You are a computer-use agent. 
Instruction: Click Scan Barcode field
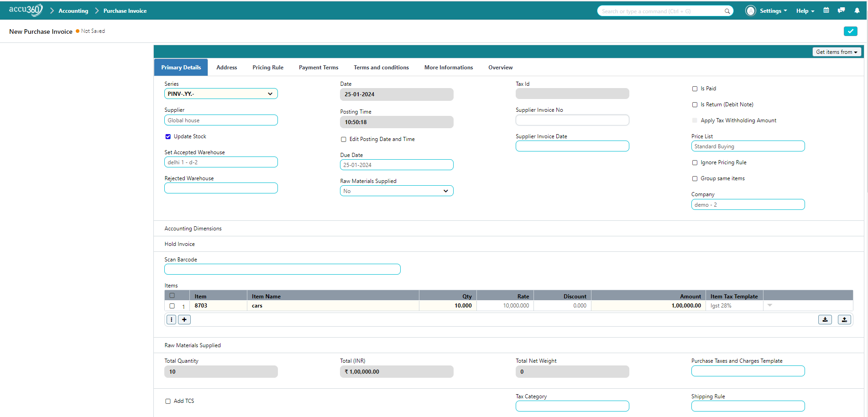tap(282, 269)
